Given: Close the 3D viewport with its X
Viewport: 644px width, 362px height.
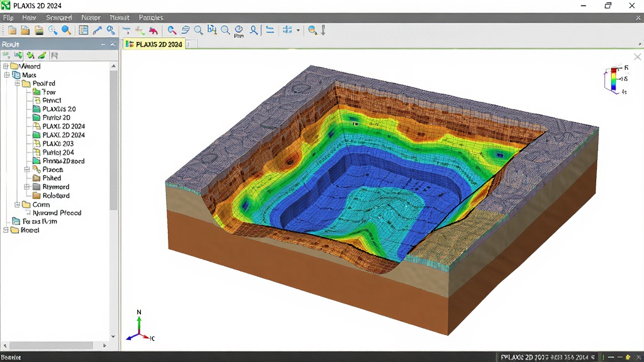Looking at the screenshot, I should 638,57.
